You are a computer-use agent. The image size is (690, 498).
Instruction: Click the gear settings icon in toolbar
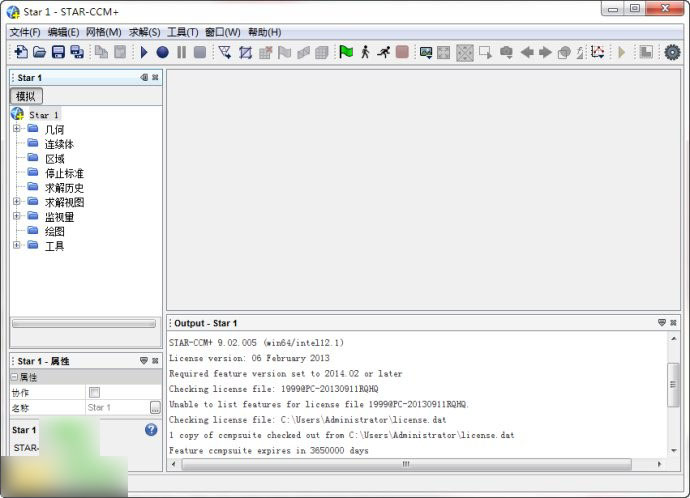(x=672, y=52)
